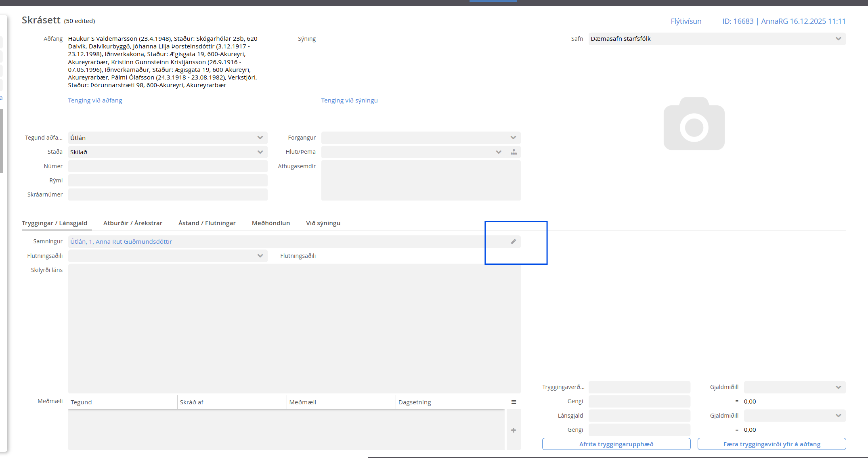Open the Tenging við aðfang link
868x458 pixels.
click(95, 100)
